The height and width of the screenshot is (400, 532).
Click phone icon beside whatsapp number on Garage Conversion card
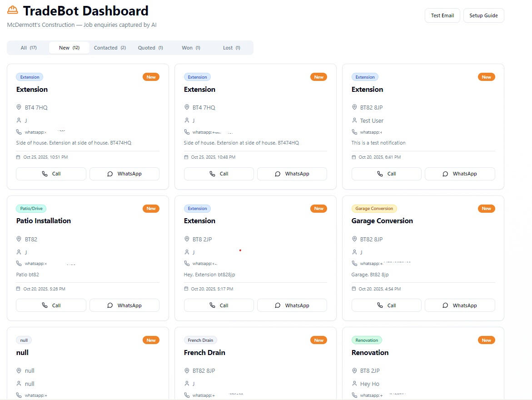pos(354,263)
